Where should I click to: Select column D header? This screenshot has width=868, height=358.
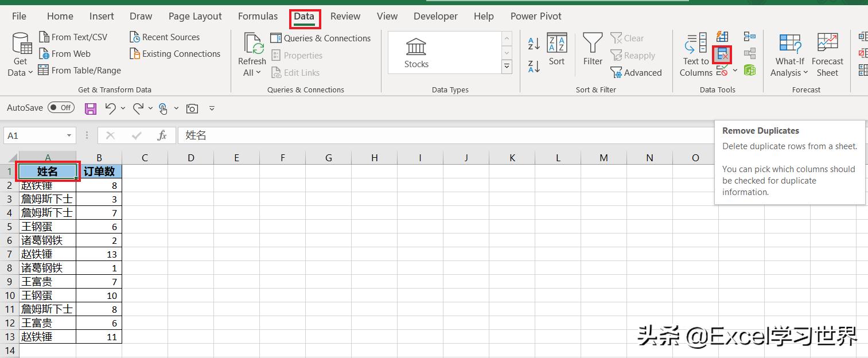pos(190,158)
